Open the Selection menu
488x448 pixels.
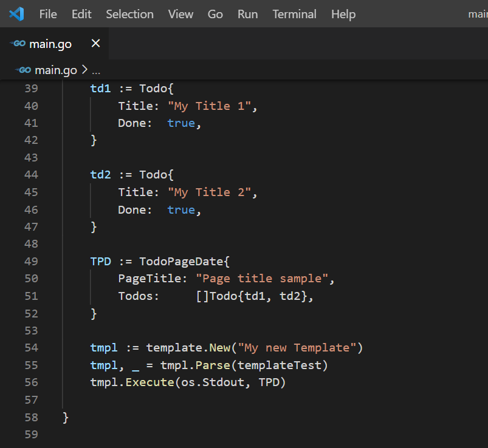[x=129, y=15]
